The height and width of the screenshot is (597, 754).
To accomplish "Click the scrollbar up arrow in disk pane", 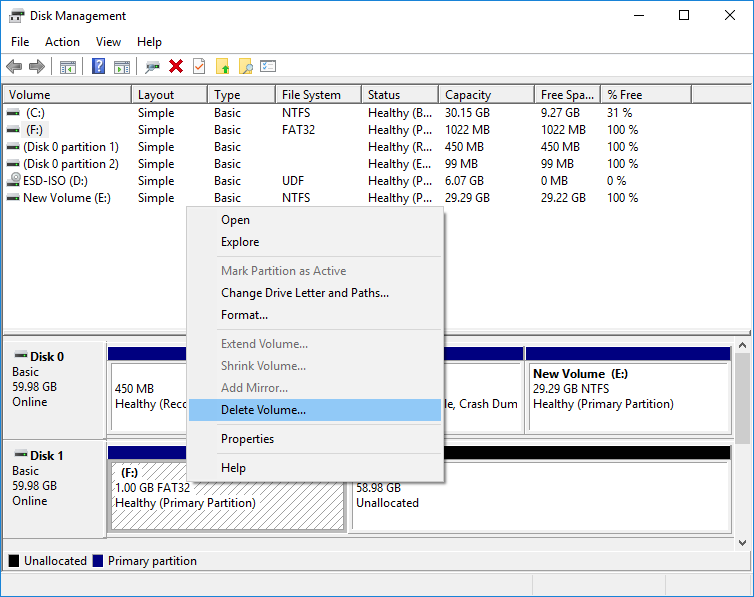I will [x=742, y=345].
